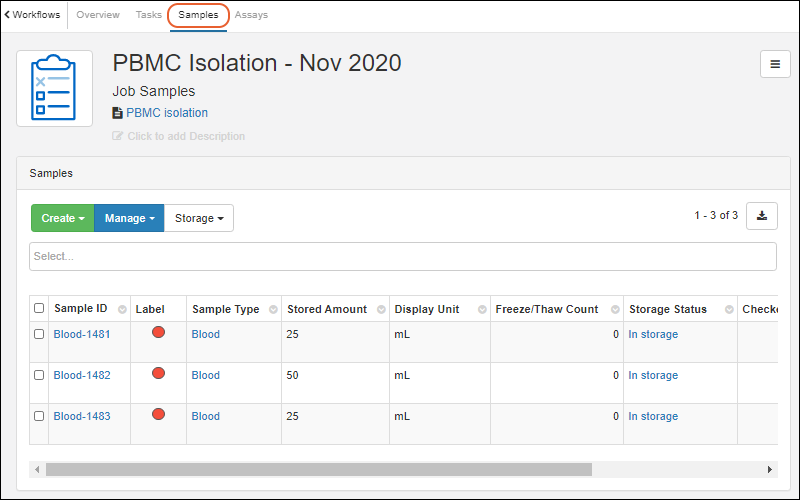Screen dimensions: 800x500
Task: Select the Blood-1483 row checkbox
Action: click(x=39, y=416)
